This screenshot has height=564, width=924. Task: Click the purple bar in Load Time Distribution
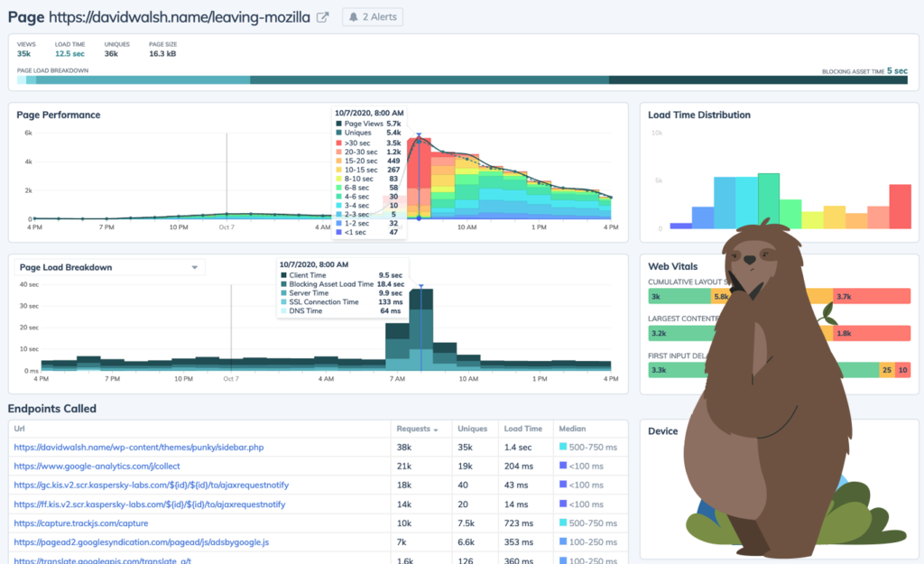(x=680, y=226)
